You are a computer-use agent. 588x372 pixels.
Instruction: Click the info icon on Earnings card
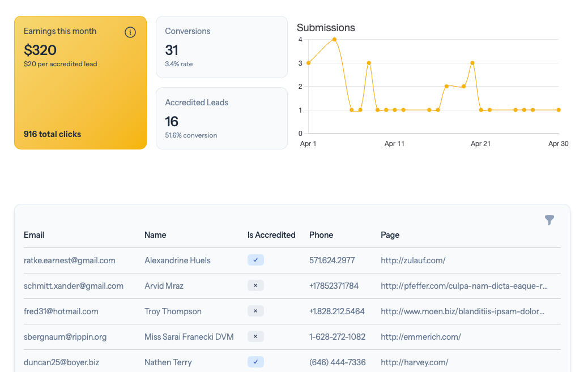[130, 32]
